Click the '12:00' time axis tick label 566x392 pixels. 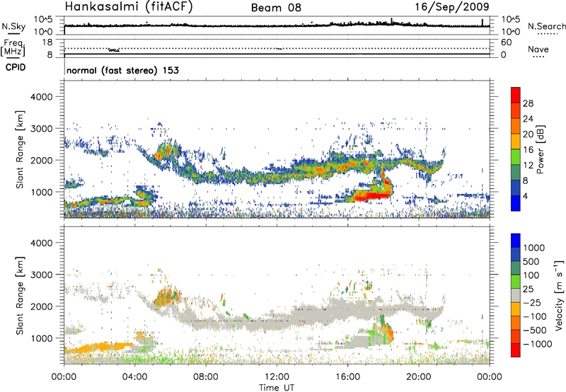[x=277, y=377]
